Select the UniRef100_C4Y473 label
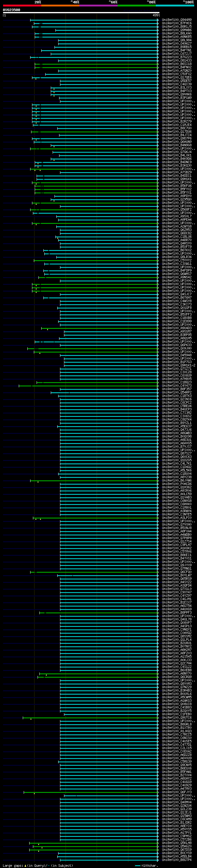 tap(177, 386)
